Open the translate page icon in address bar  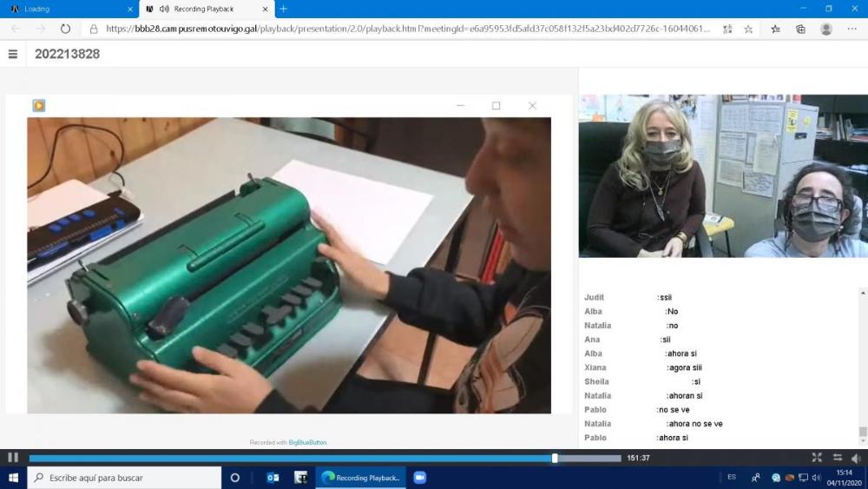click(727, 29)
